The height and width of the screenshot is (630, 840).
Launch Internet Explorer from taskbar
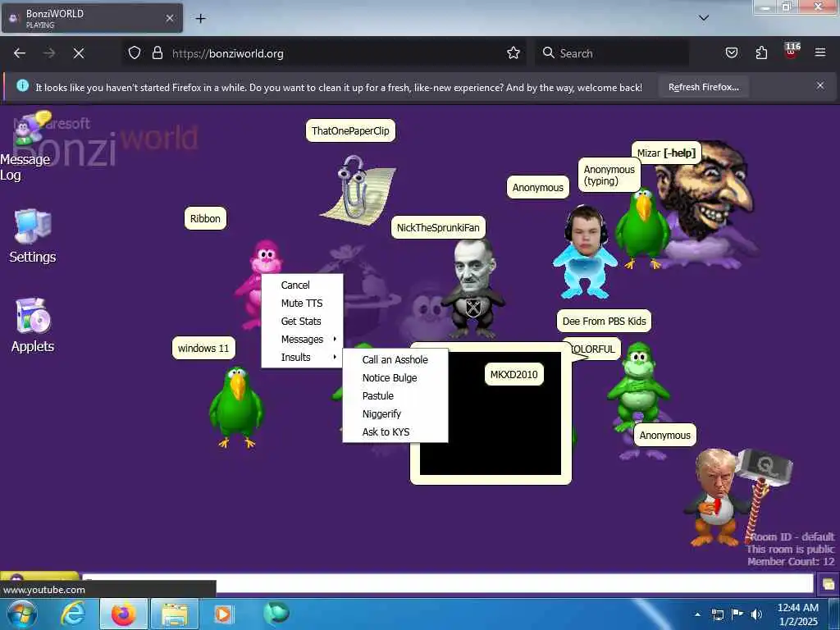coord(72,614)
